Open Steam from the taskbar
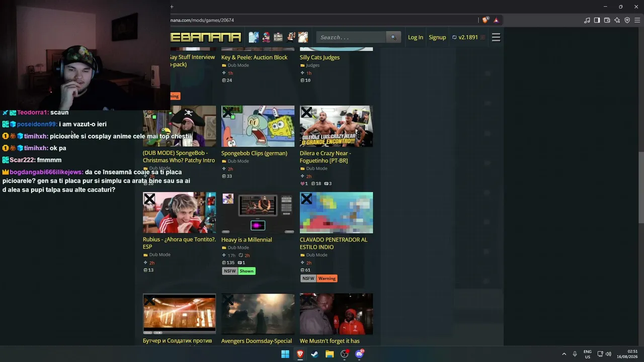The width and height of the screenshot is (644, 362). click(314, 354)
